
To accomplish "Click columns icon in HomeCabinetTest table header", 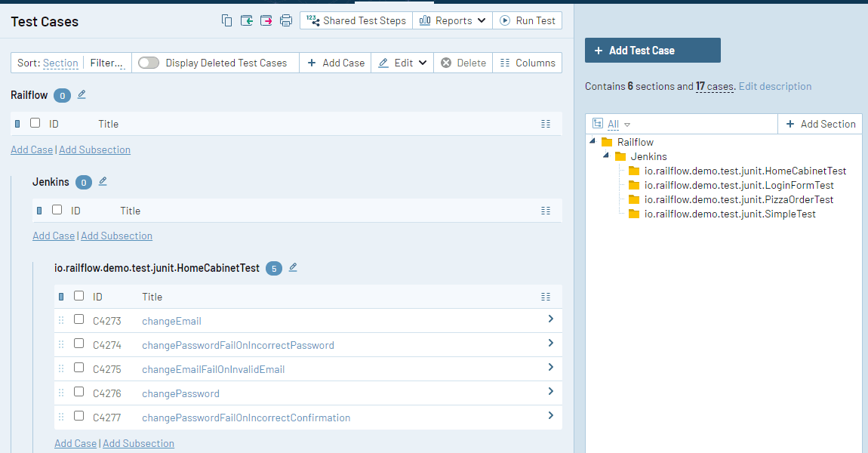I will point(545,297).
